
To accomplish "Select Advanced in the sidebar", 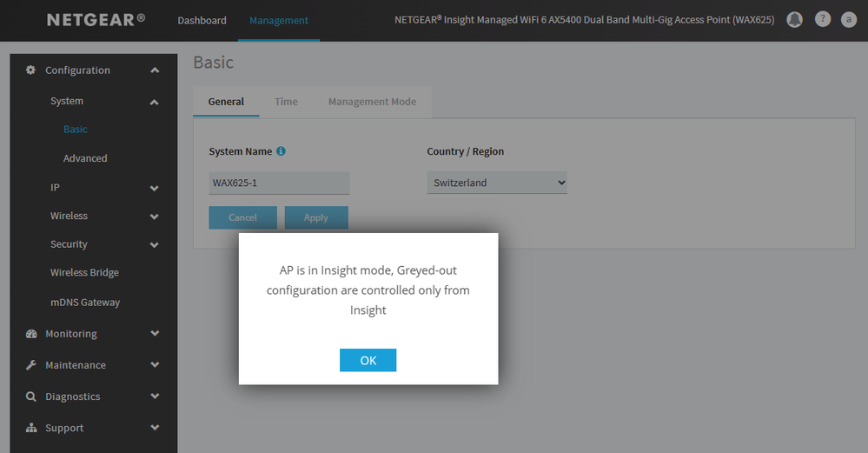I will 85,158.
